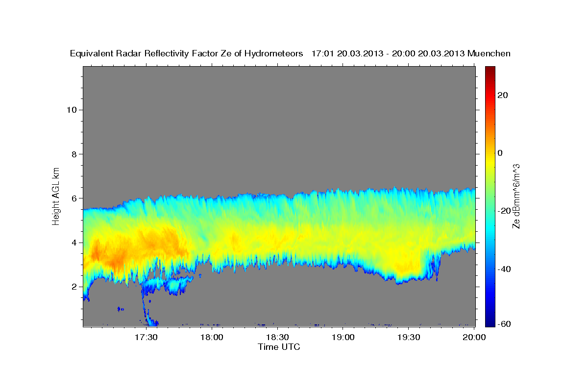Click the height axis label '8'

(74, 154)
